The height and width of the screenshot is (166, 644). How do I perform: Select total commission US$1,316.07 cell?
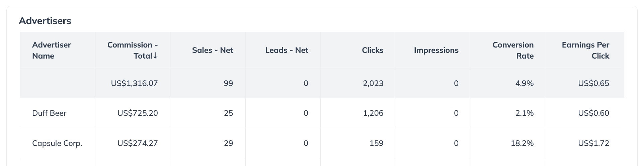click(x=134, y=83)
